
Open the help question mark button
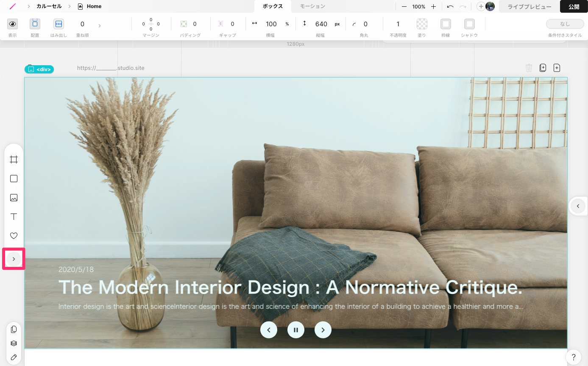[x=573, y=357]
